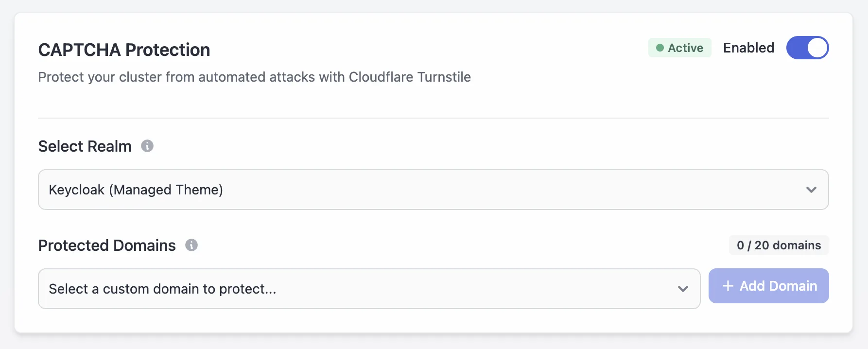Click the green dot in the Active badge
The width and height of the screenshot is (868, 349).
660,48
